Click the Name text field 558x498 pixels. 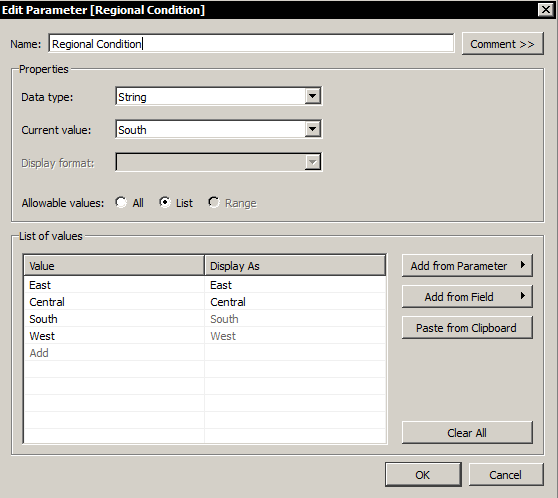pyautogui.click(x=251, y=44)
